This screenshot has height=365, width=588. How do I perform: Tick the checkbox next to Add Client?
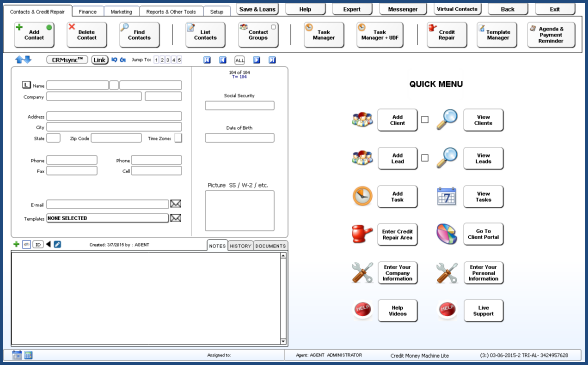[425, 119]
